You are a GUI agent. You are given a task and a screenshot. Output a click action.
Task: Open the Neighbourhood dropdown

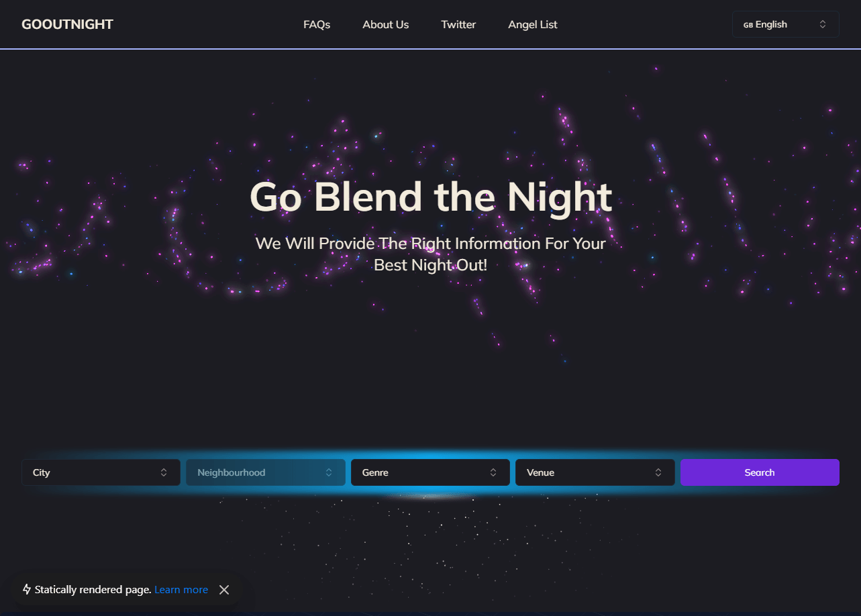[266, 472]
